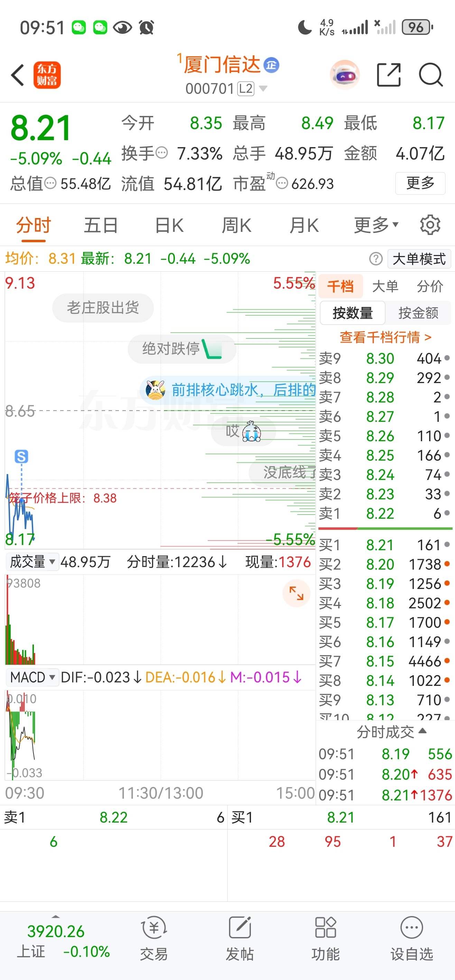Viewport: 455px width, 980px height.
Task: Select the 分时 tab
Action: (34, 225)
